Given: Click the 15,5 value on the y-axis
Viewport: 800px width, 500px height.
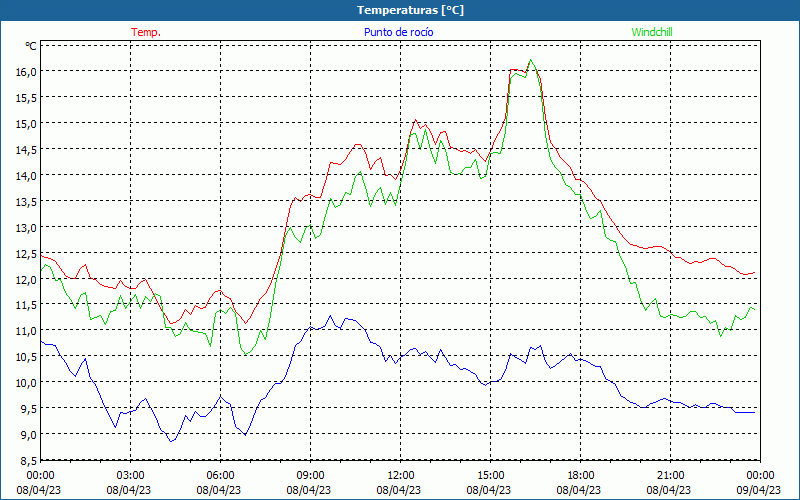Looking at the screenshot, I should click(26, 97).
